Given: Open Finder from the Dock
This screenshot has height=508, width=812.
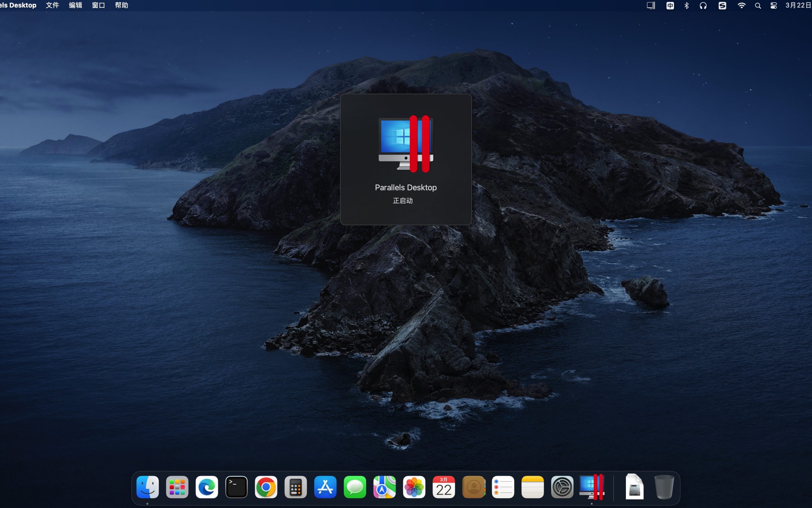Looking at the screenshot, I should [147, 487].
